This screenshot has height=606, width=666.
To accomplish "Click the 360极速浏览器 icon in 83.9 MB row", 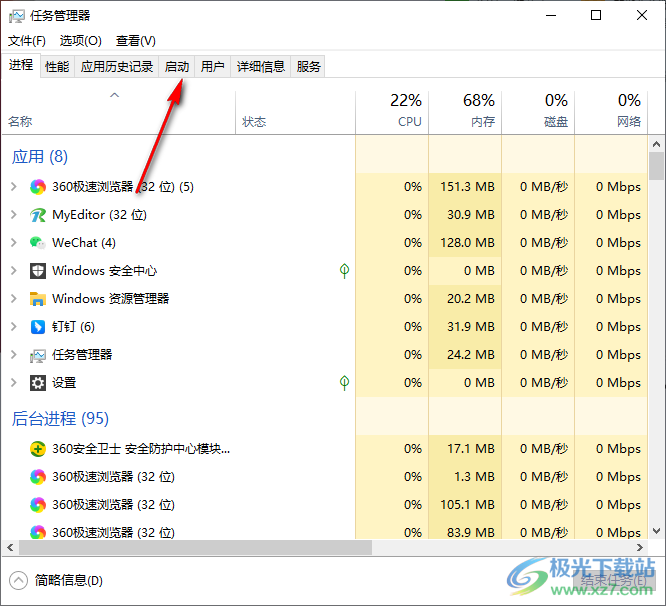I will click(x=38, y=533).
